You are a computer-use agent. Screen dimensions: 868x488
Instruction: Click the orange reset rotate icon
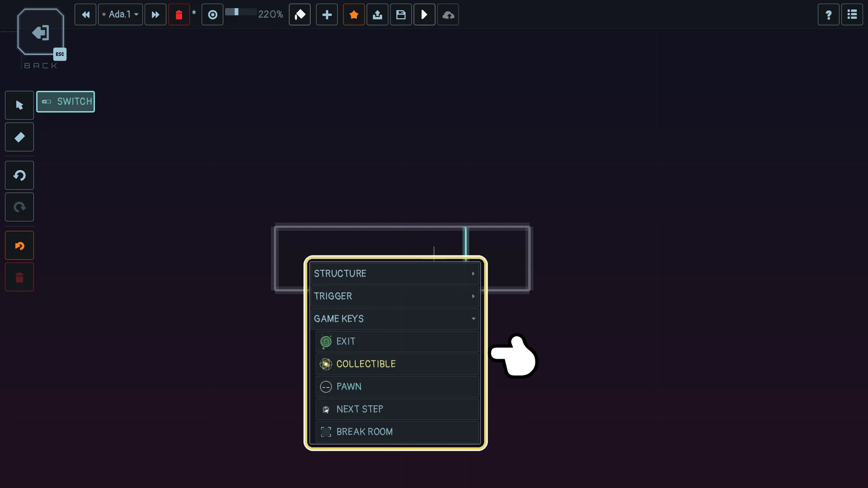tap(19, 245)
